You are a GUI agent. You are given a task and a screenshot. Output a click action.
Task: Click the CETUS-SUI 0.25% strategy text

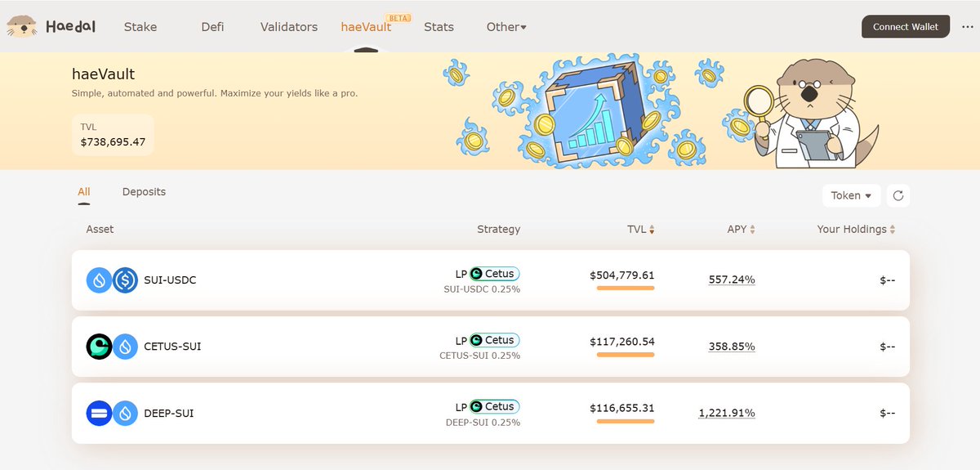coord(480,356)
